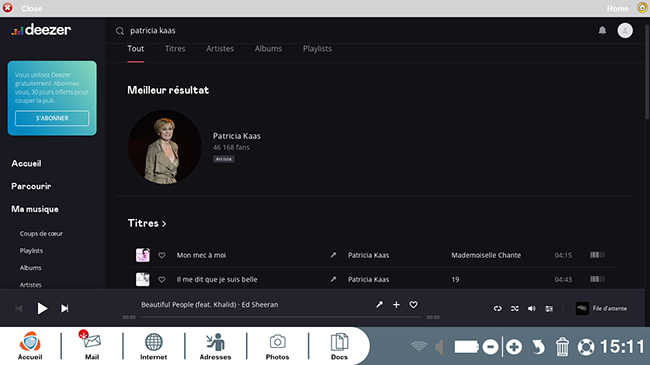Click the Wi-Fi status icon
Screen dimensions: 650x365
tap(419, 346)
